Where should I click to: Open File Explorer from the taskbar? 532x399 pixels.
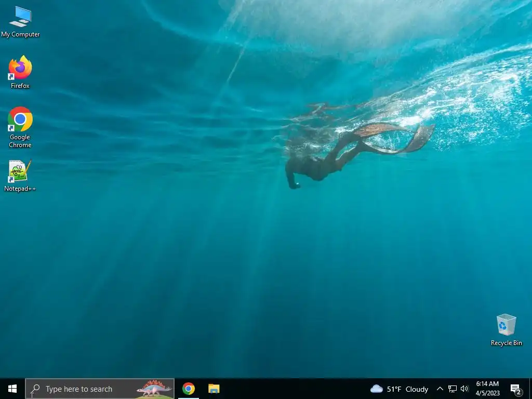(214, 389)
